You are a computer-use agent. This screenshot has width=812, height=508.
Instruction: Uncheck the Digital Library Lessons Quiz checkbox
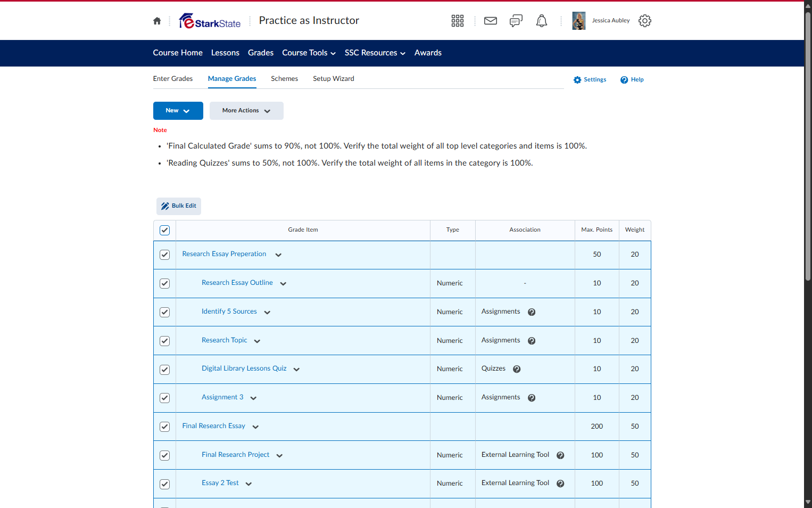(x=165, y=370)
